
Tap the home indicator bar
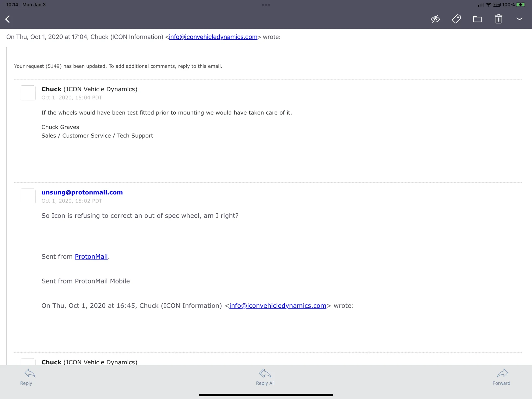(x=266, y=395)
